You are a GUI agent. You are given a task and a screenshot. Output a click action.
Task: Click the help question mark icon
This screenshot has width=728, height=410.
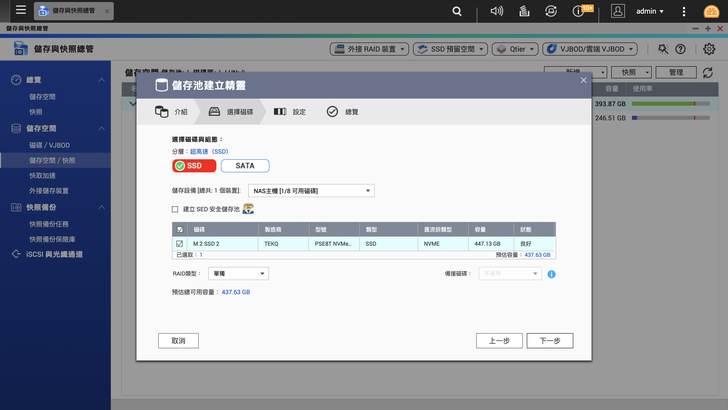pyautogui.click(x=681, y=49)
